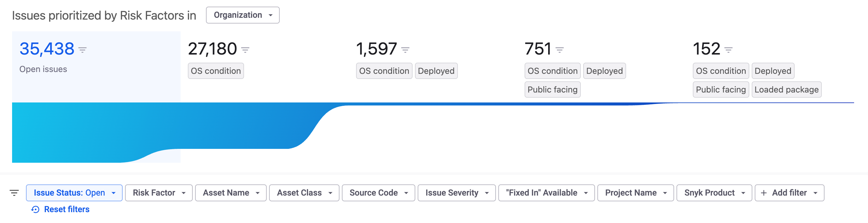Select the 751 issues count
The image size is (868, 223).
click(x=538, y=49)
